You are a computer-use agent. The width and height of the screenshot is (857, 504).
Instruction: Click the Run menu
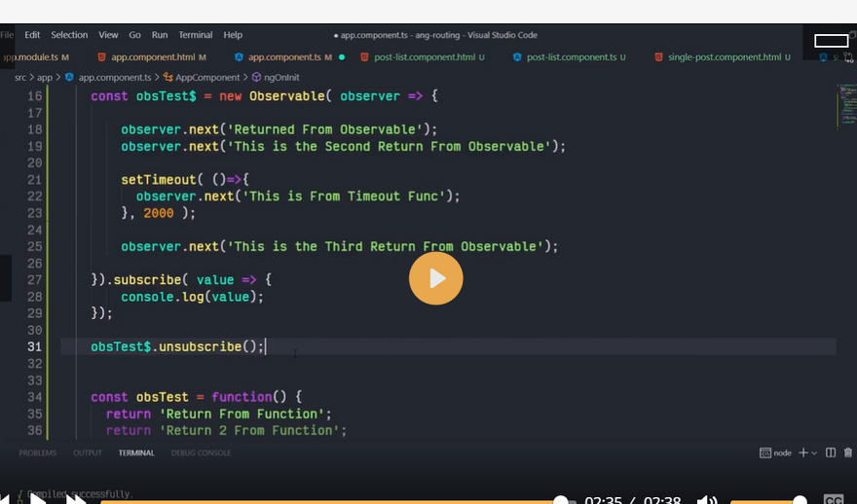160,35
